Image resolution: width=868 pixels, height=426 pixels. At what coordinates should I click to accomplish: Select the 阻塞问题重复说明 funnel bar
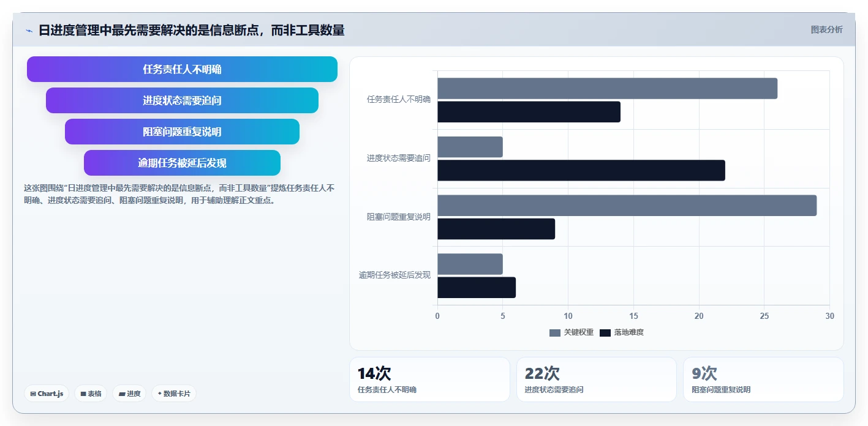182,132
